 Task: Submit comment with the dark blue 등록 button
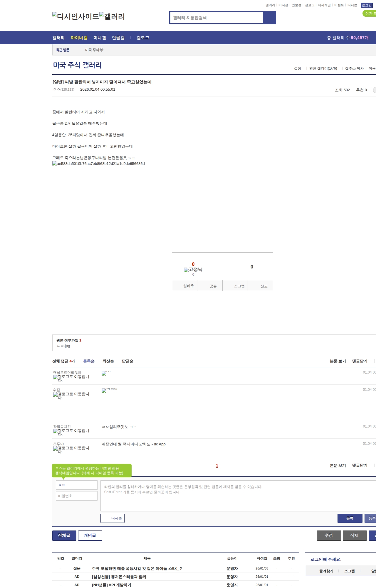(350, 518)
